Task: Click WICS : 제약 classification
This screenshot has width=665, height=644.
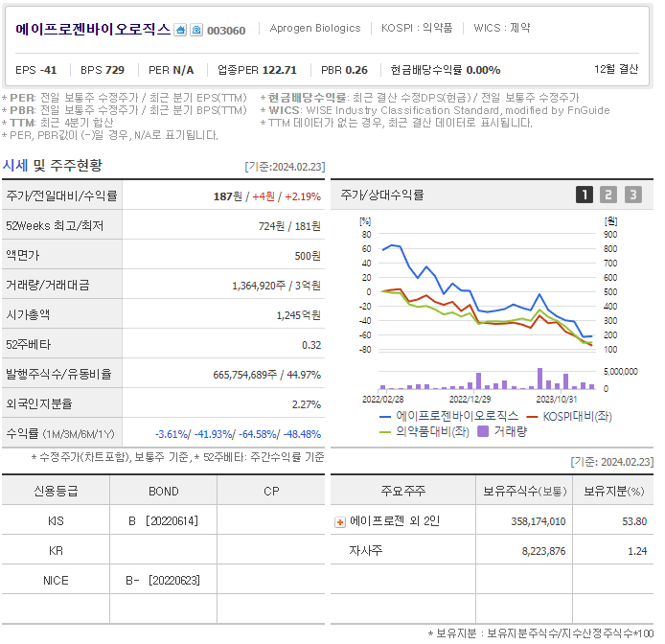Action: 502,28
